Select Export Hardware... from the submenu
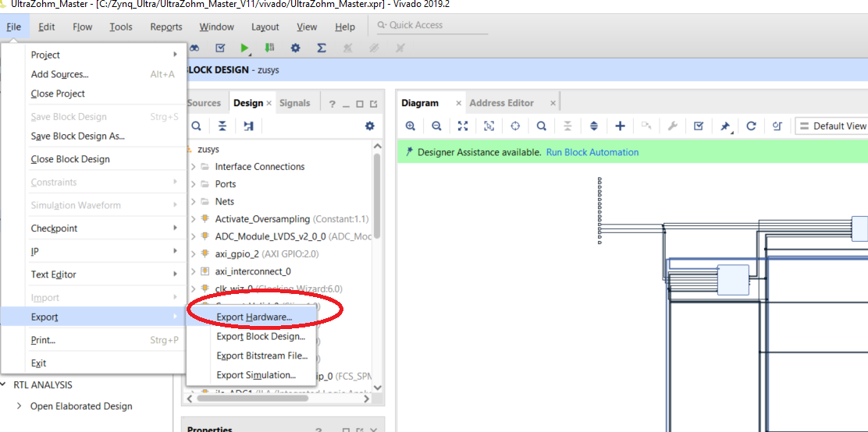Viewport: 868px width, 432px height. coord(254,317)
